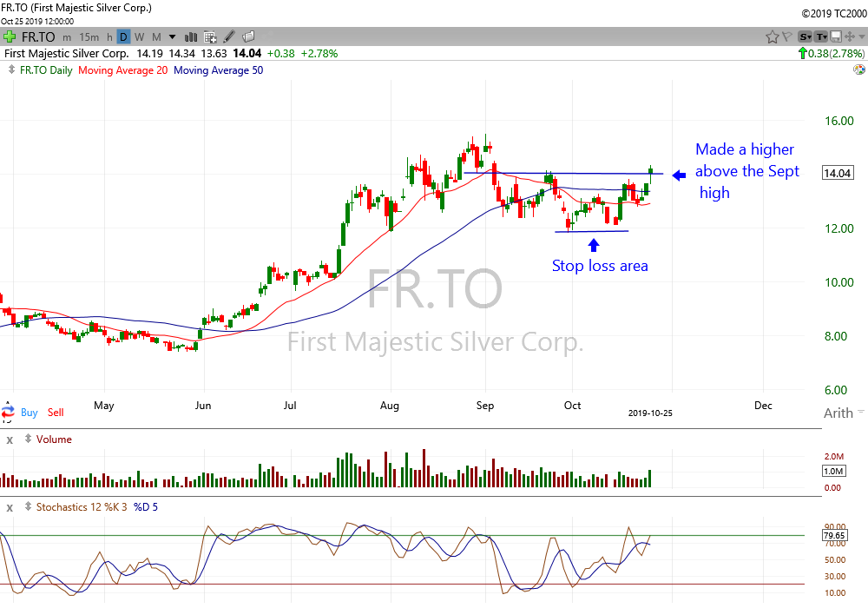Switch to the Weekly 'W' timeframe
Viewport: 868px width, 608px height.
pyautogui.click(x=140, y=37)
